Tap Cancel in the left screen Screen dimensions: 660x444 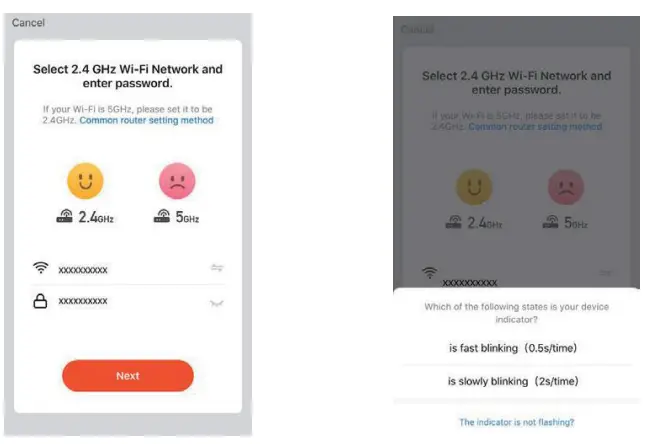(29, 22)
